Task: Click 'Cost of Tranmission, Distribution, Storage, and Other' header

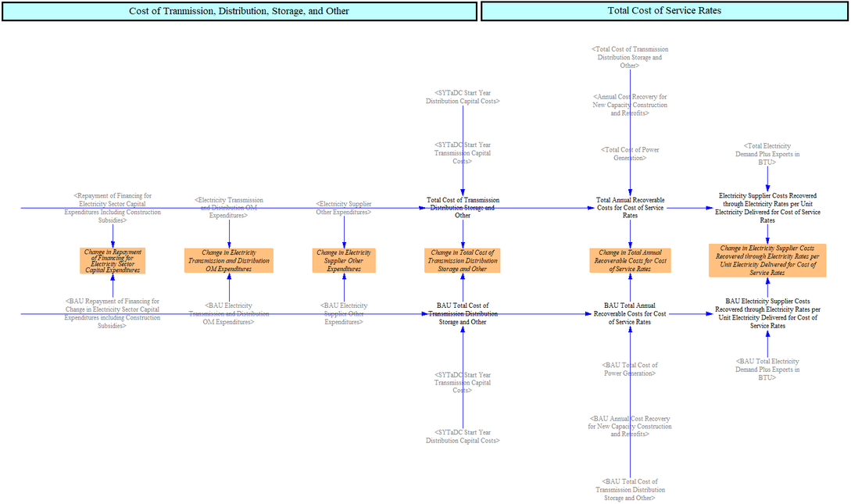Action: [239, 11]
